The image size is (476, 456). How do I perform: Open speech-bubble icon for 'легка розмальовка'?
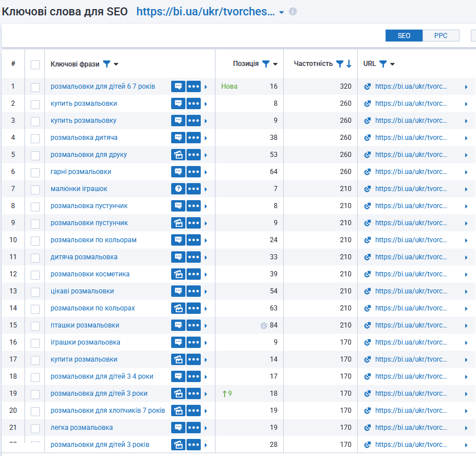178,428
